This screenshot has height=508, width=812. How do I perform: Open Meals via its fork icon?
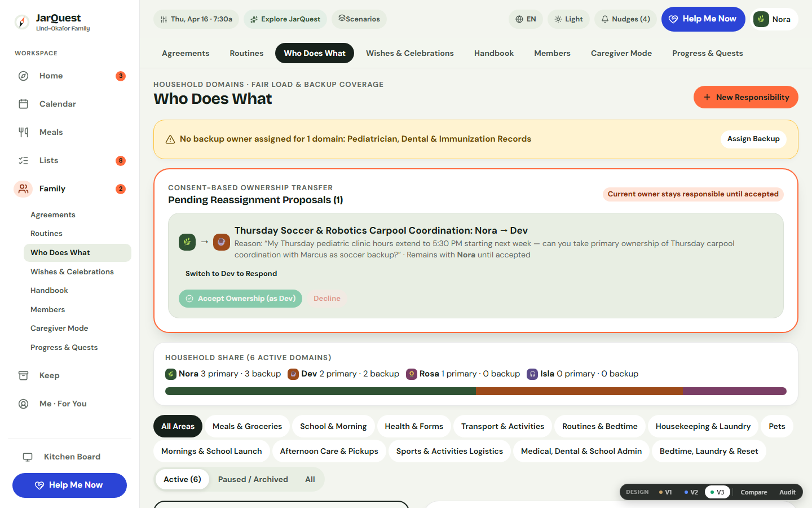click(x=23, y=132)
